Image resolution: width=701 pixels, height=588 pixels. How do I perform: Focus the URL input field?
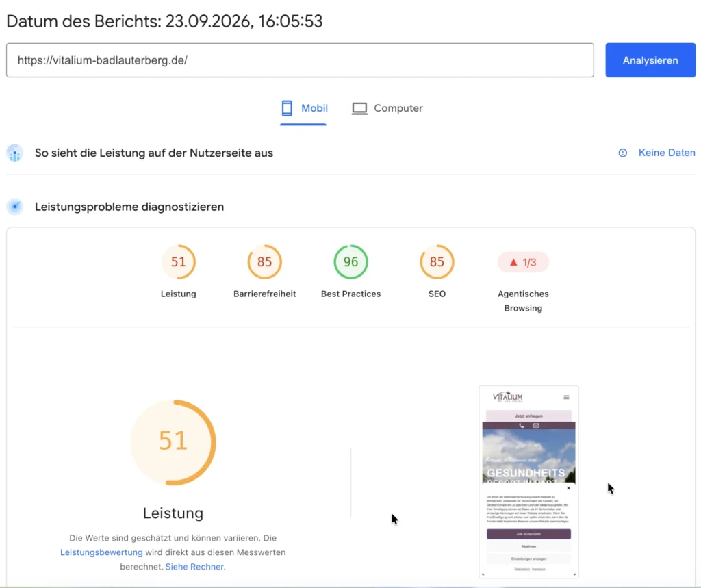point(300,60)
